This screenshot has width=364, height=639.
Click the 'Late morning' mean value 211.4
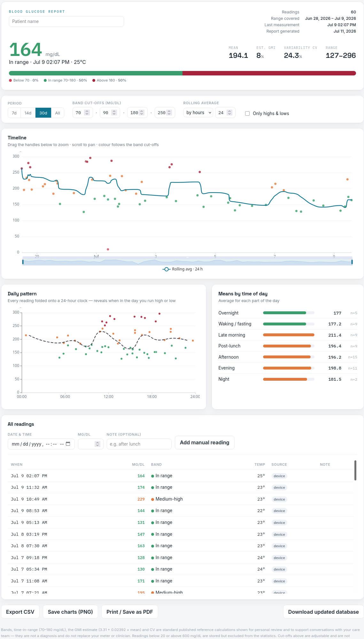[335, 335]
